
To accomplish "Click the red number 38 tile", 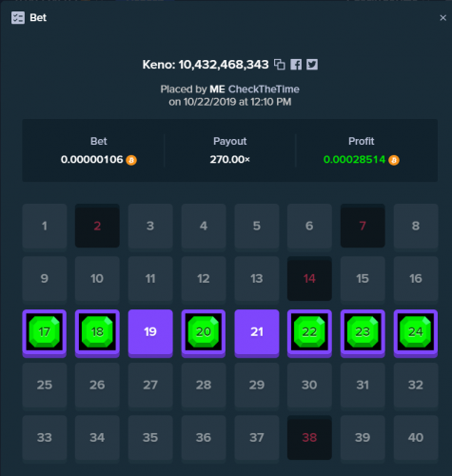I will (309, 437).
